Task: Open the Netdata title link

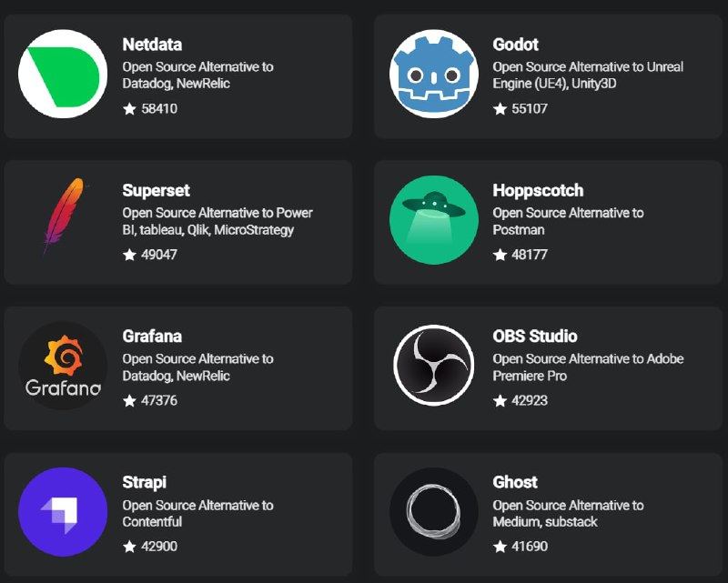Action: (152, 45)
